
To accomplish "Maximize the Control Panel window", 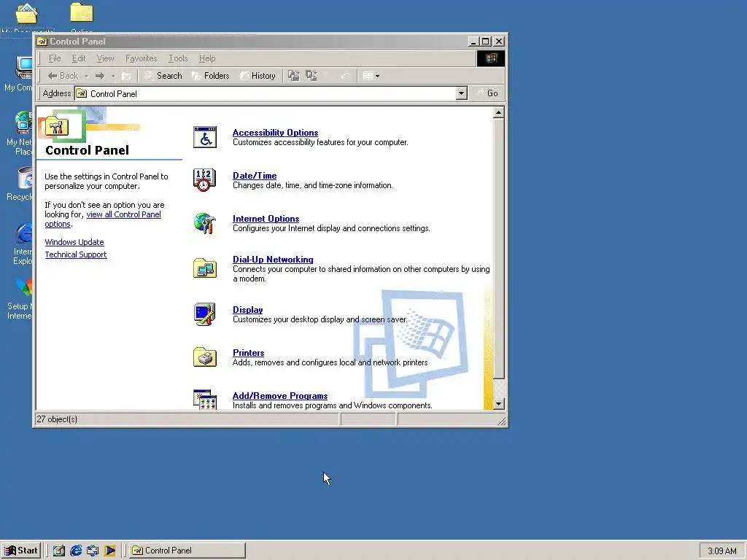I will pyautogui.click(x=485, y=42).
